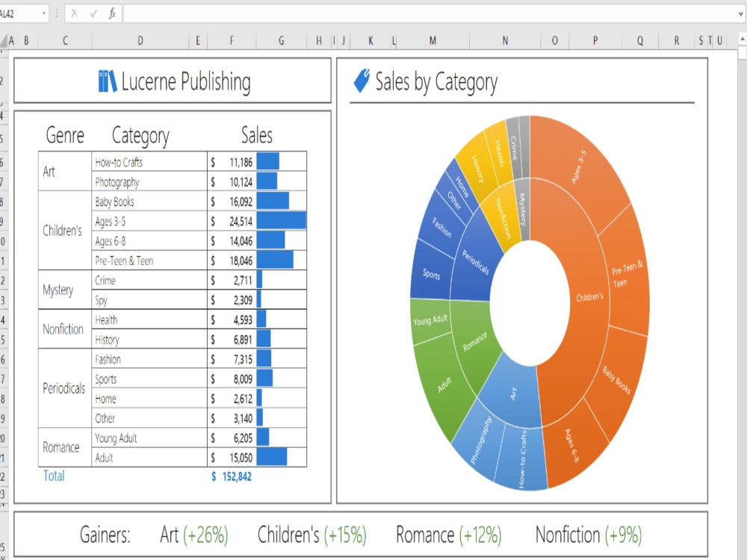Click the Art (+26%) gainer text
Viewport: 747px width, 560px height.
coord(194,535)
